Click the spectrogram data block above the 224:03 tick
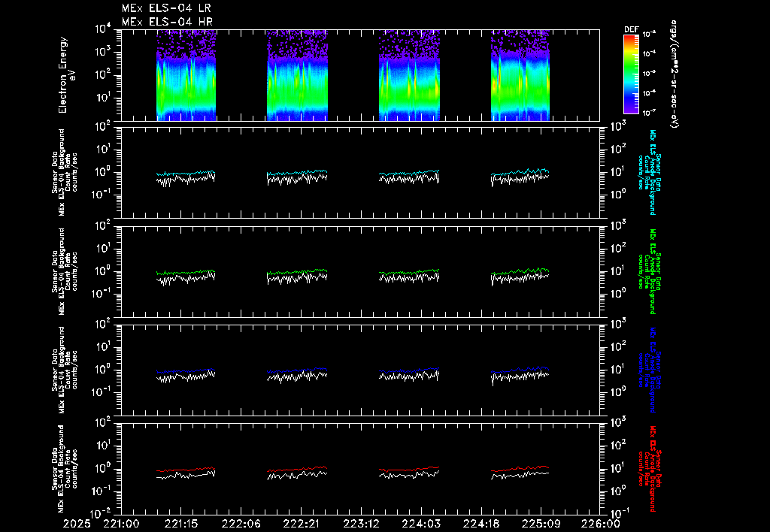The image size is (770, 532). click(x=409, y=75)
